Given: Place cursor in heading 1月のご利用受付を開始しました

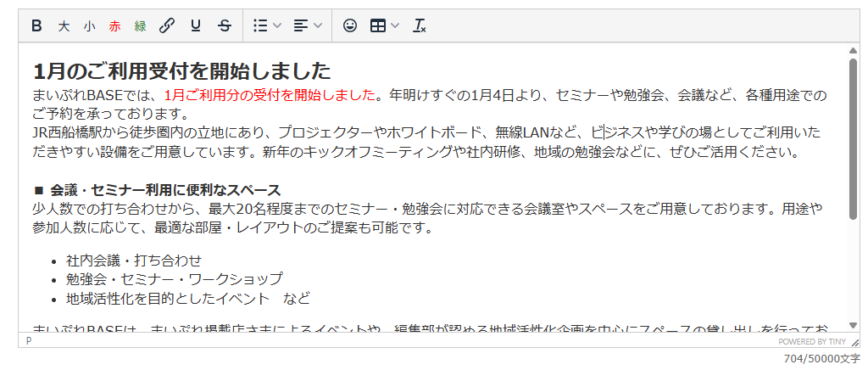Looking at the screenshot, I should pos(181,71).
